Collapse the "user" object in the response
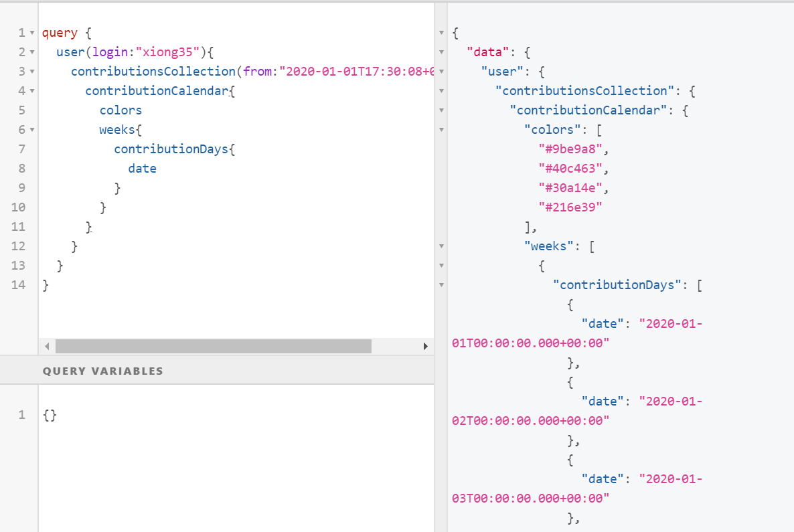 [442, 71]
